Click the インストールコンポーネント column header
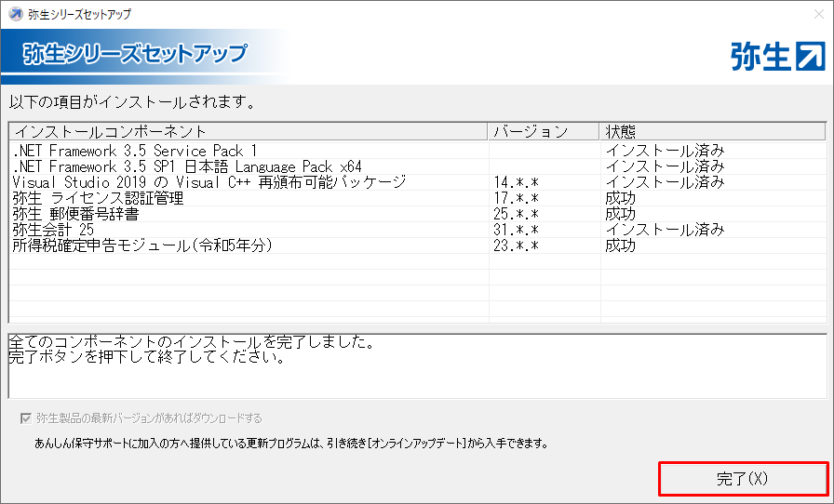834x504 pixels. [249, 131]
